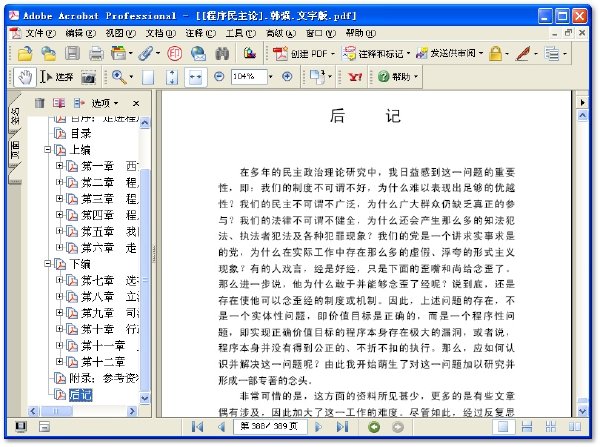Expand the 第一章 bookmark
Viewport: 600px width, 447px height.
59,166
